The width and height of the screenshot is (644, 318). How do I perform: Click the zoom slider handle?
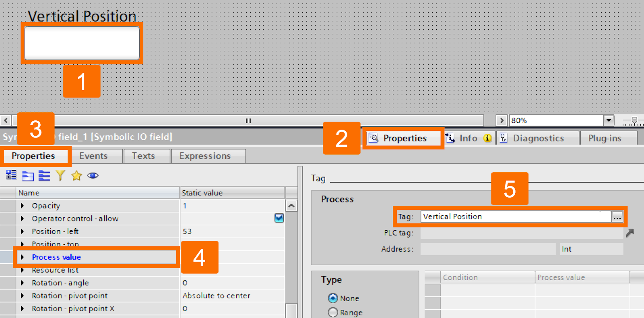634,120
